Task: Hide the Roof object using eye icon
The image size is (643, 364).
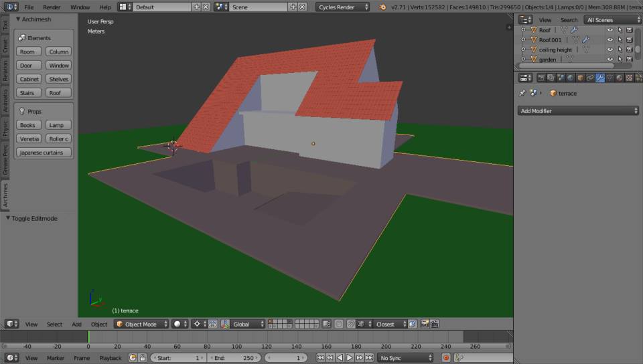Action: [610, 30]
